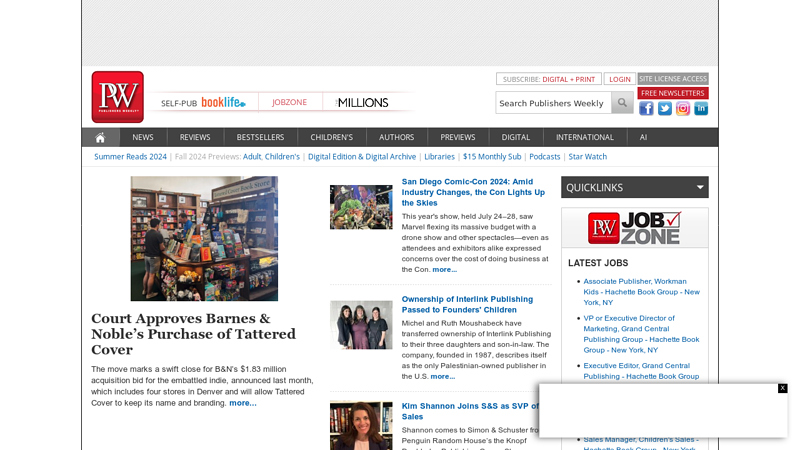This screenshot has height=450, width=800.
Task: Click more link after Interlink summary
Action: pyautogui.click(x=442, y=377)
